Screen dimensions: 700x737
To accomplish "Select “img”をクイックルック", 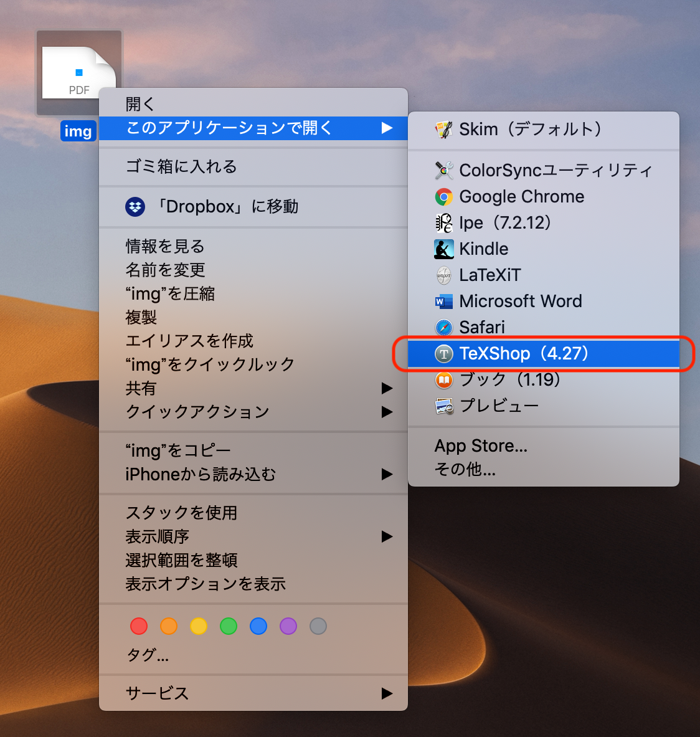I will [x=253, y=364].
